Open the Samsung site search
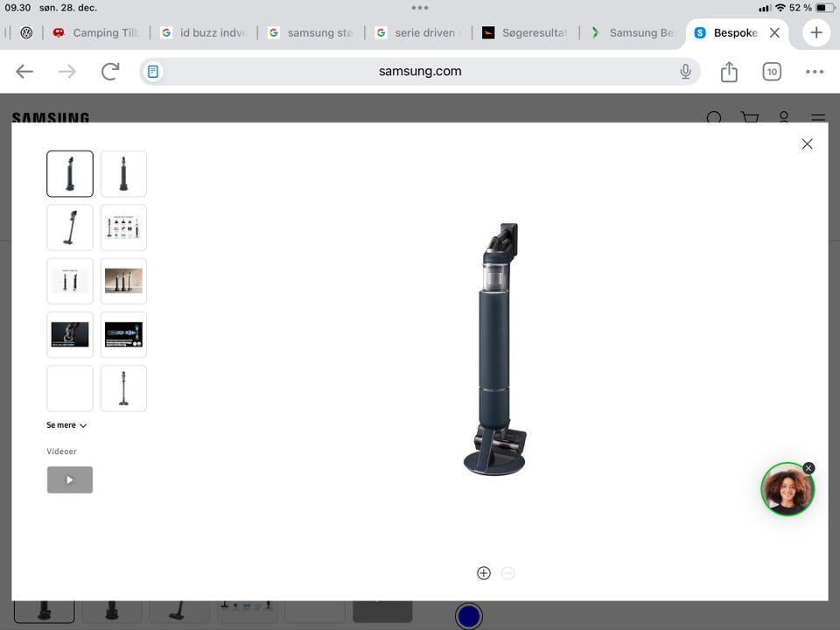 pos(714,116)
